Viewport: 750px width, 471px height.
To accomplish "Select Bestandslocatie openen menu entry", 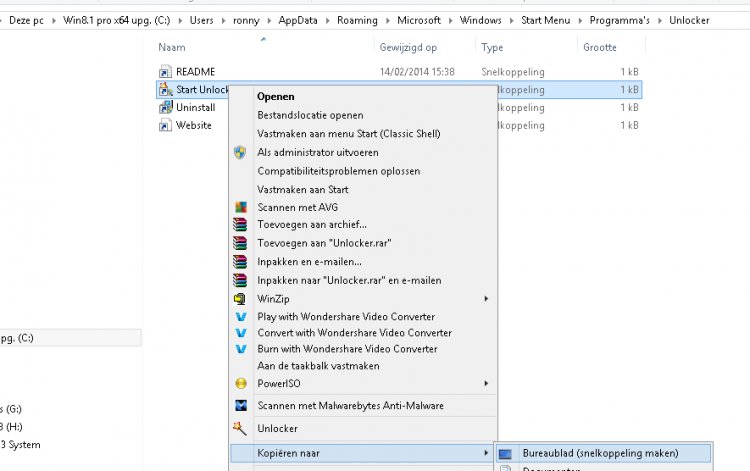I will pos(310,116).
